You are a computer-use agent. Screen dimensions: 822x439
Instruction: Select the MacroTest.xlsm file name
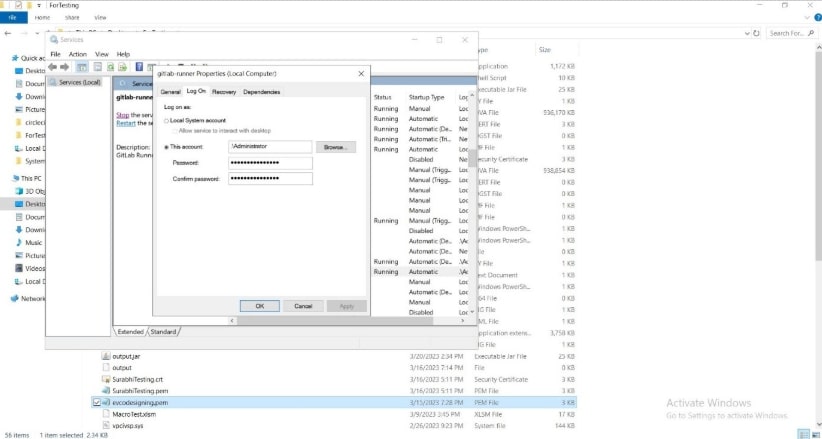tap(134, 414)
